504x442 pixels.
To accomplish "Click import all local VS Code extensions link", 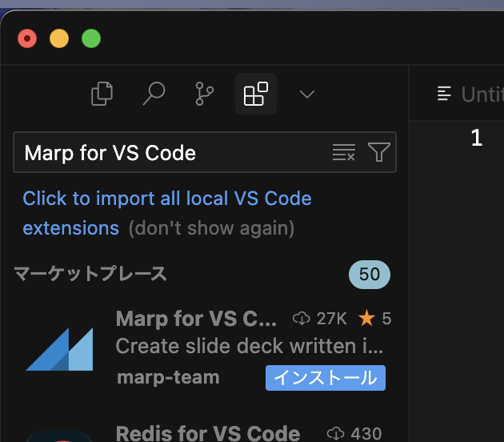I will pos(167,213).
